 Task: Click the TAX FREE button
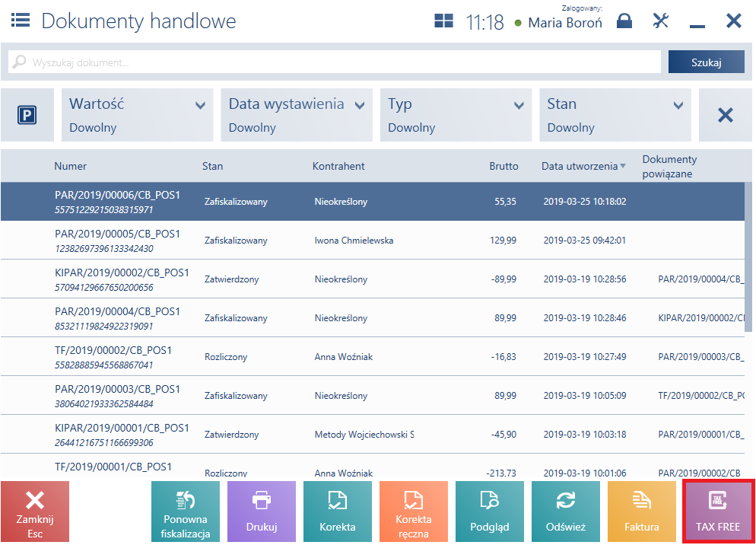point(718,512)
